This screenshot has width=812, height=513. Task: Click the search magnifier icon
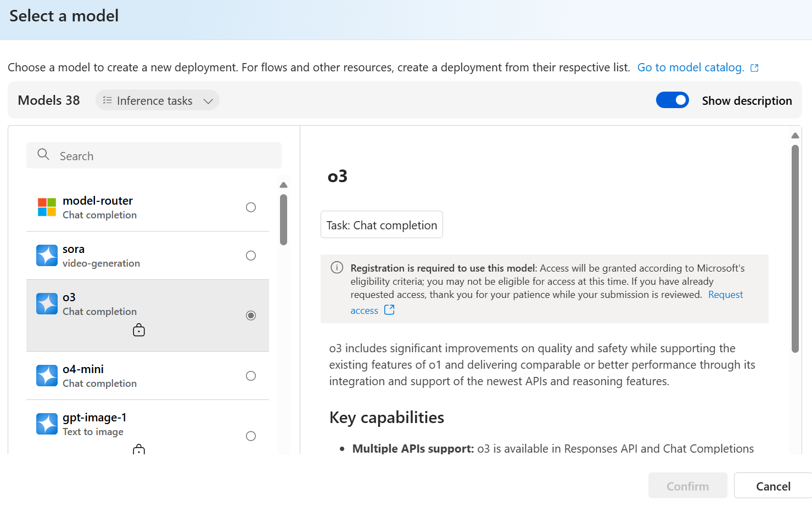point(43,155)
